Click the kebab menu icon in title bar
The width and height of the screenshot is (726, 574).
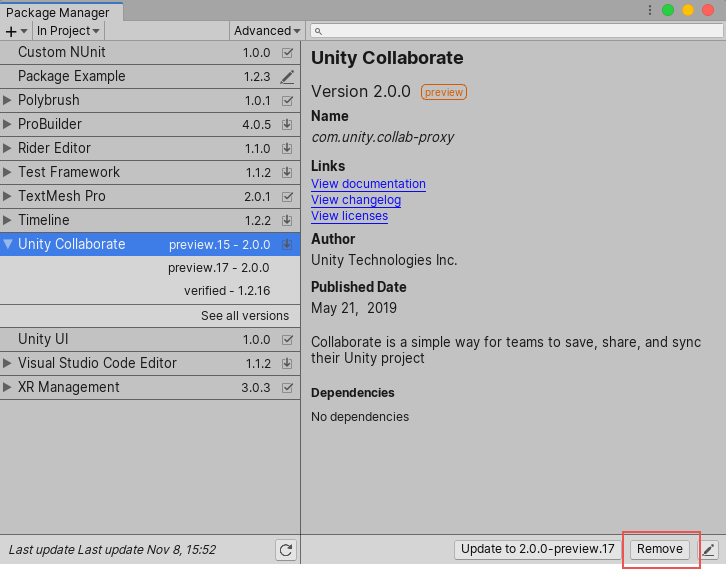click(x=649, y=10)
